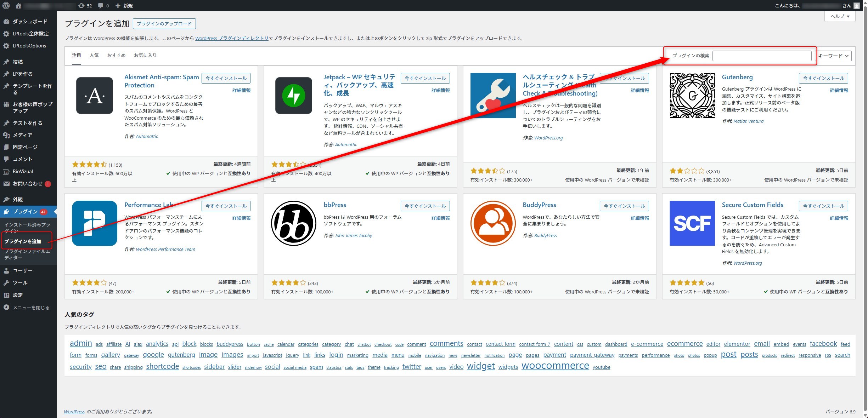Click the WordPress logo in admin bar
This screenshot has height=418, width=868.
pyautogui.click(x=6, y=6)
